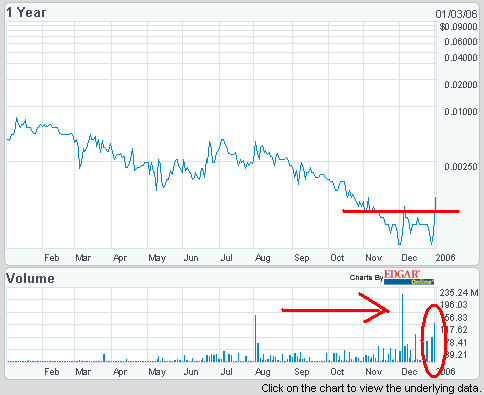Viewport: 484px width, 395px height.
Task: Click the 39.21 volume axis label
Action: (455, 355)
